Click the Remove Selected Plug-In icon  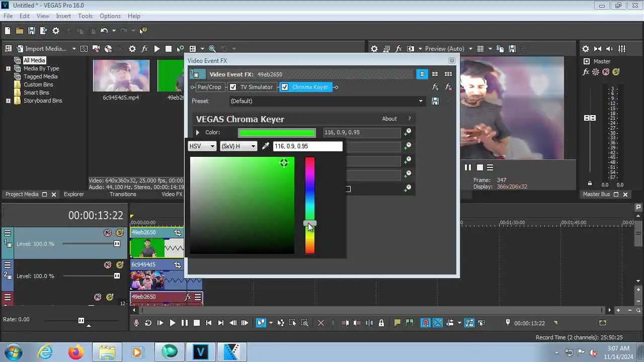[x=448, y=87]
